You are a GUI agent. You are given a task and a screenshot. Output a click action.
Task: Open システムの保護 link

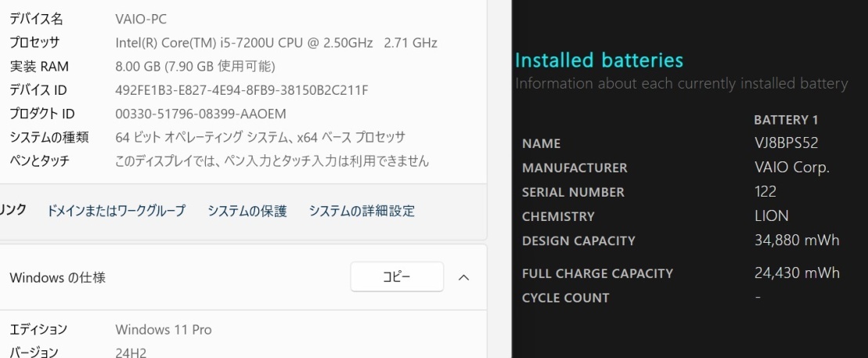point(247,212)
